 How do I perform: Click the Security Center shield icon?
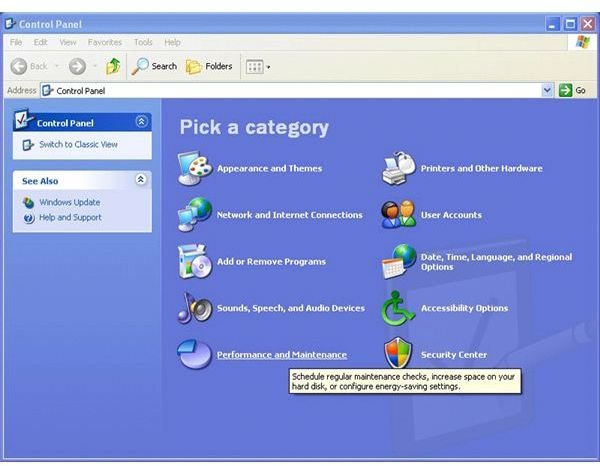(x=398, y=352)
